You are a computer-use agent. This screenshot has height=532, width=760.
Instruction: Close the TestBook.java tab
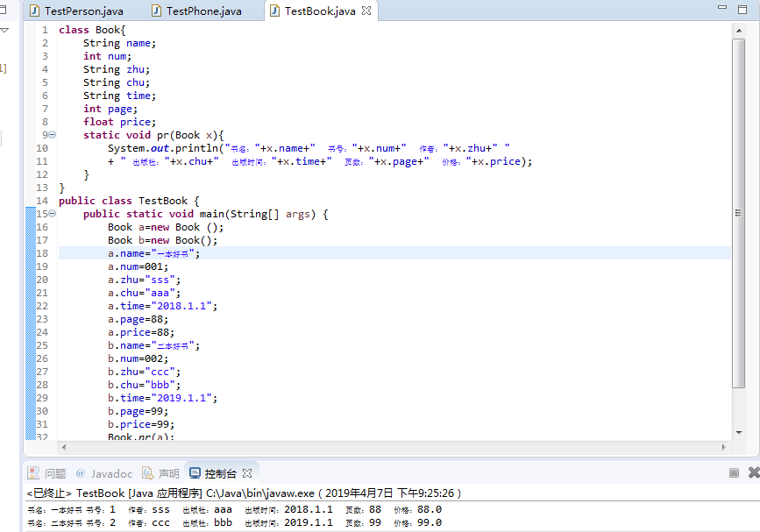tap(367, 11)
